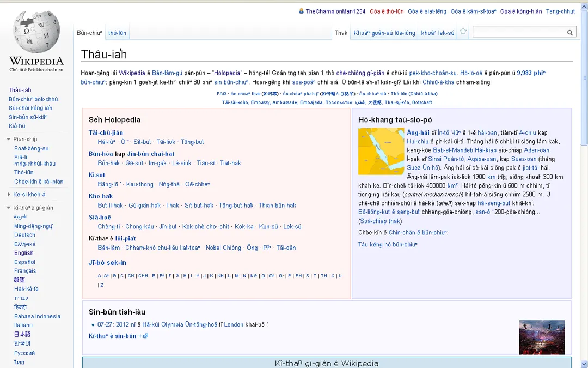Open TheChampionMan1234 user page link

[x=335, y=11]
